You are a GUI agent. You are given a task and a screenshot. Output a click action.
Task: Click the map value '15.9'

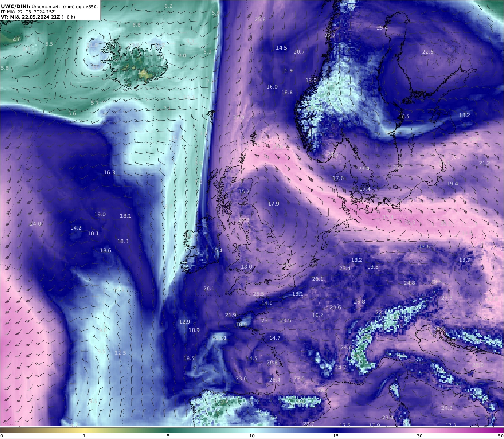(287, 70)
